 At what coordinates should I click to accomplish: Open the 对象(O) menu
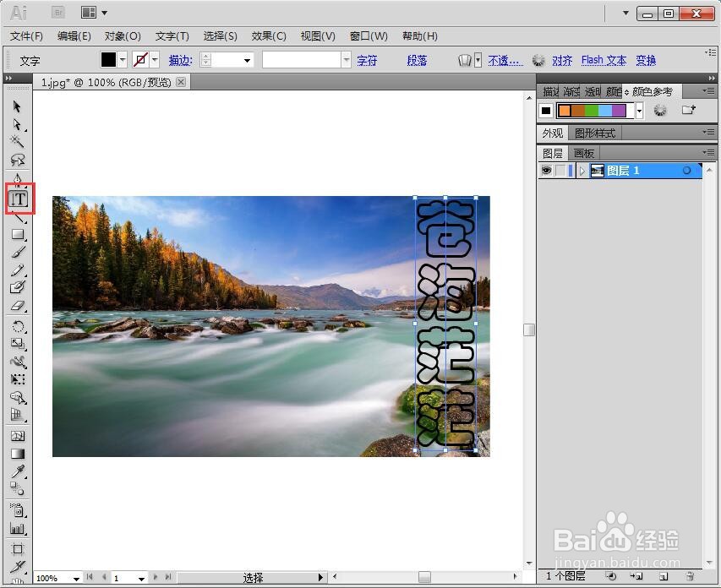point(123,35)
